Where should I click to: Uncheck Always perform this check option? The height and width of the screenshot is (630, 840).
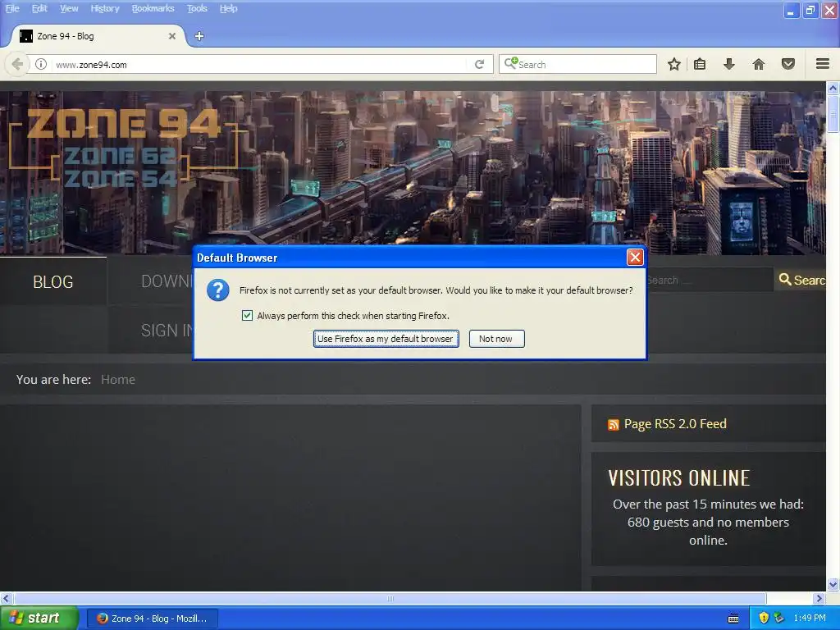click(247, 316)
